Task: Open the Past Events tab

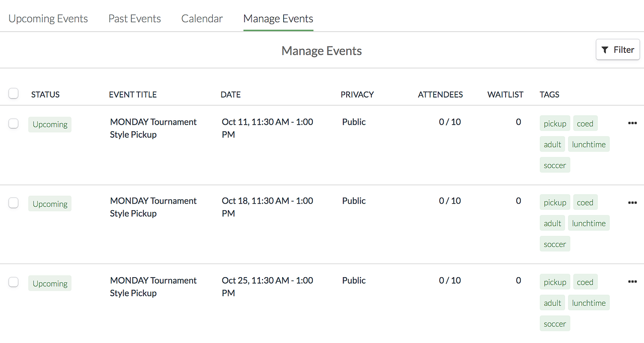Action: tap(135, 19)
